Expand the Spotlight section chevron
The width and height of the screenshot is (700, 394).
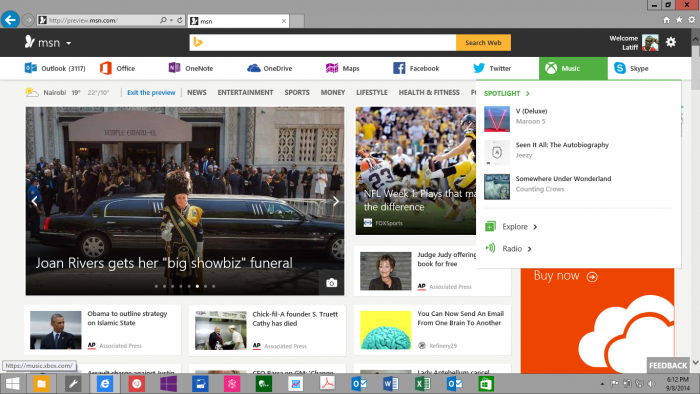[528, 93]
